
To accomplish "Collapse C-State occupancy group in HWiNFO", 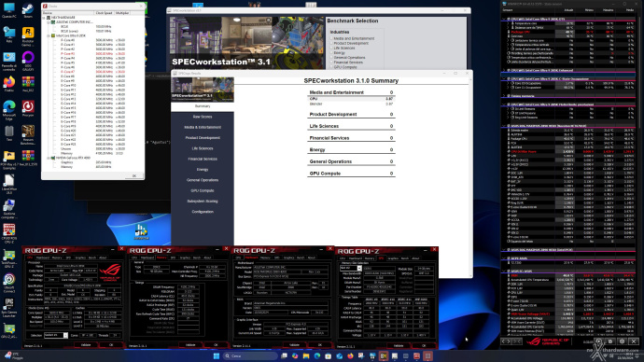I will 504,78.
